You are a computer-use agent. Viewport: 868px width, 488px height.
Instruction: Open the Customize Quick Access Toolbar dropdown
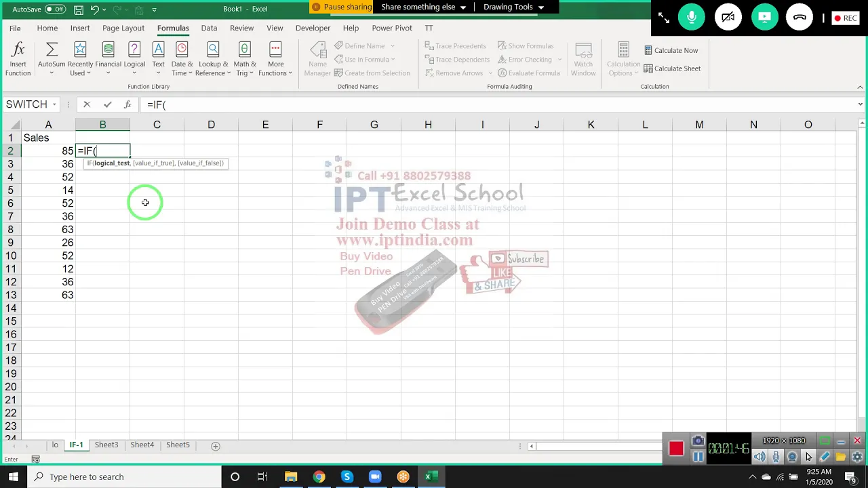[x=155, y=9]
